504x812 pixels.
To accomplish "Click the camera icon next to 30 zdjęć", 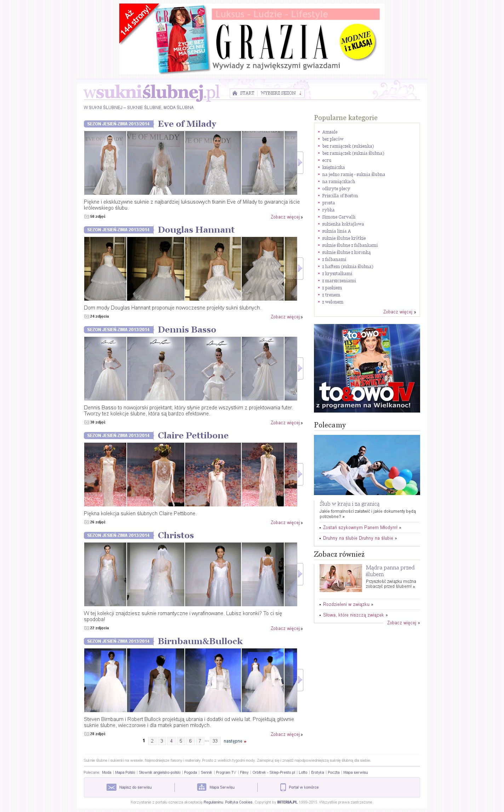I will click(86, 422).
